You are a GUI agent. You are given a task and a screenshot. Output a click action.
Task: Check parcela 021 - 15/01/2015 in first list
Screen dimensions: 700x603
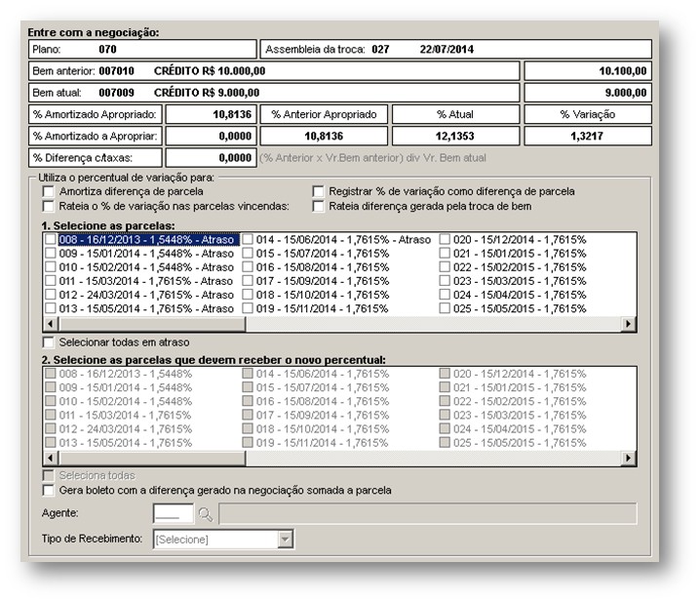pyautogui.click(x=445, y=254)
